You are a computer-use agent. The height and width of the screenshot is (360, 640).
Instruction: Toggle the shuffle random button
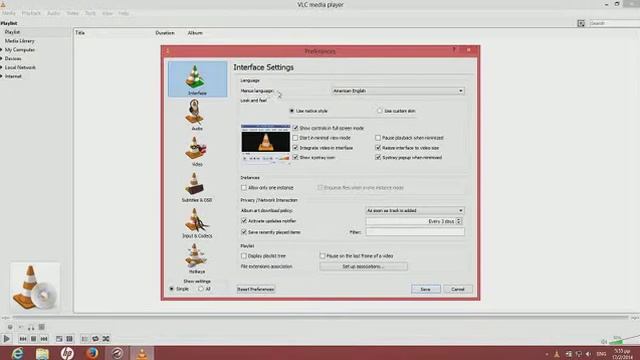106,339
